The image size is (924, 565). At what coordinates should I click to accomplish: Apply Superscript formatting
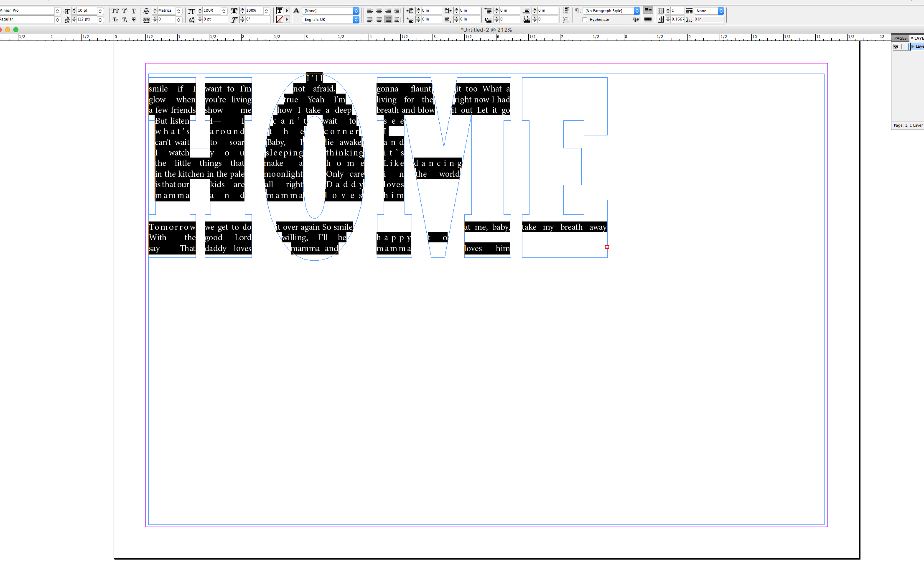(125, 11)
